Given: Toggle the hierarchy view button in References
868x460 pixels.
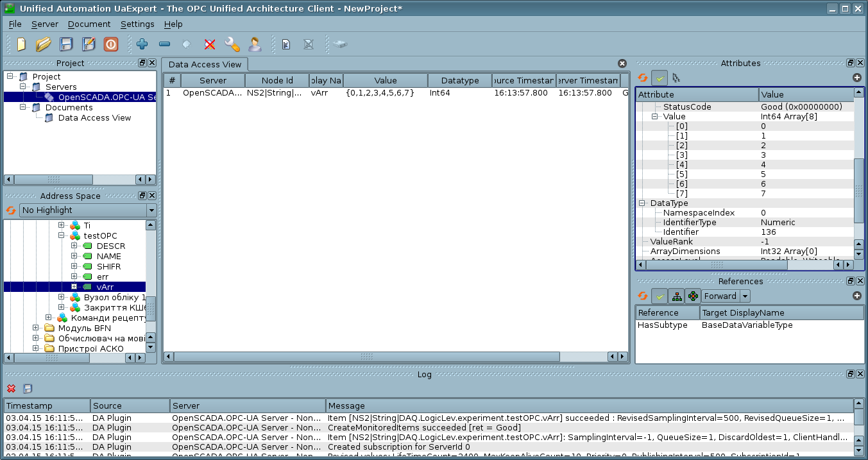Looking at the screenshot, I should click(676, 296).
